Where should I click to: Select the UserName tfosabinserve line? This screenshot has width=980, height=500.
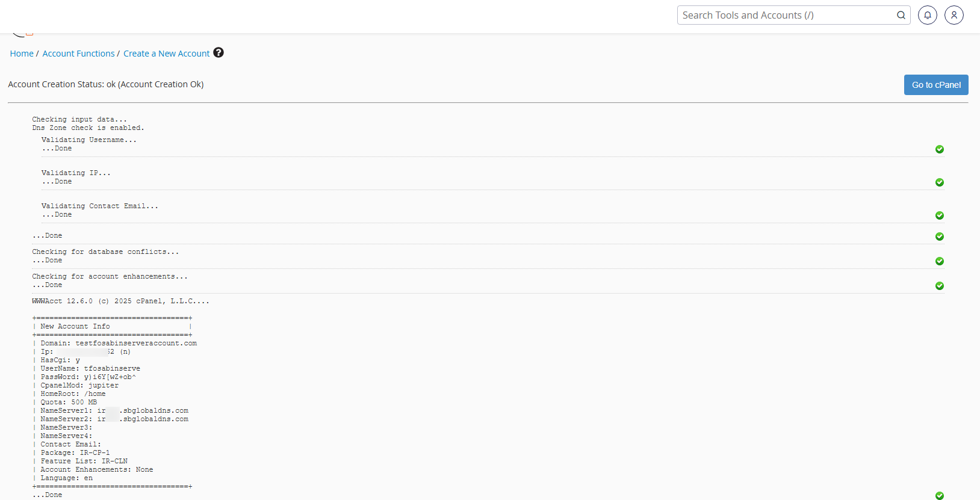(90, 369)
